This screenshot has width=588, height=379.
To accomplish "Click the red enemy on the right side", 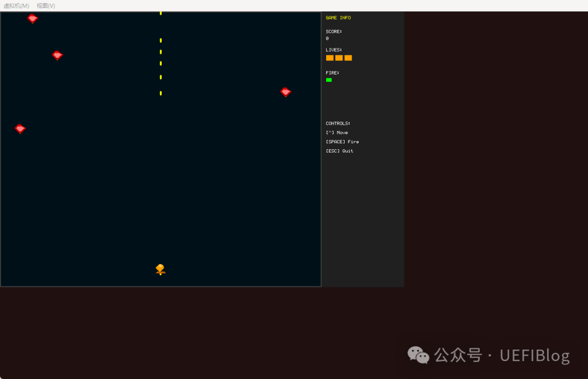I will point(286,92).
